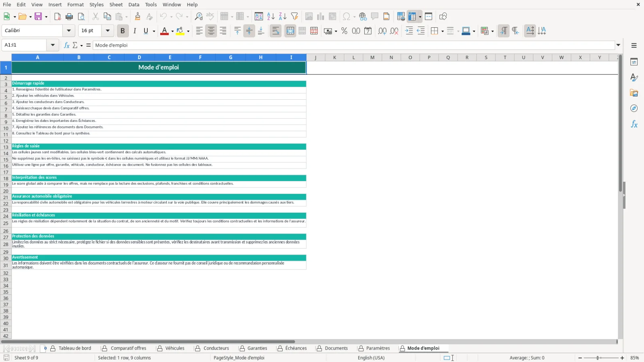Toggle Bold formatting
Image resolution: width=644 pixels, height=362 pixels.
point(123,31)
